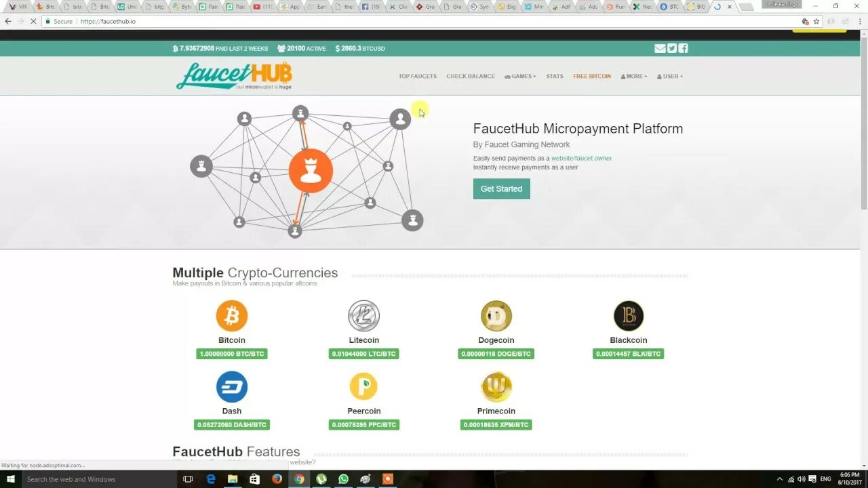Click the Bitcoin coin icon
Screen dimensions: 868x488
[x=232, y=316]
